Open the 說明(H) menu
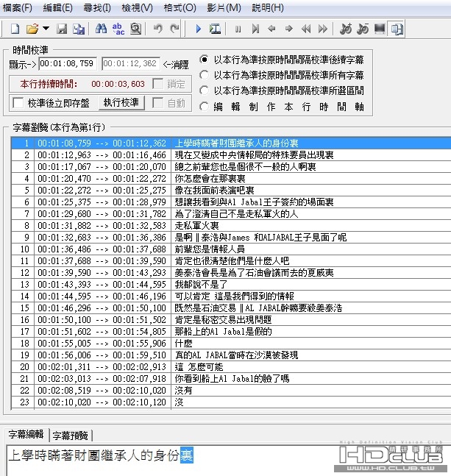The width and height of the screenshot is (451, 476). click(268, 8)
